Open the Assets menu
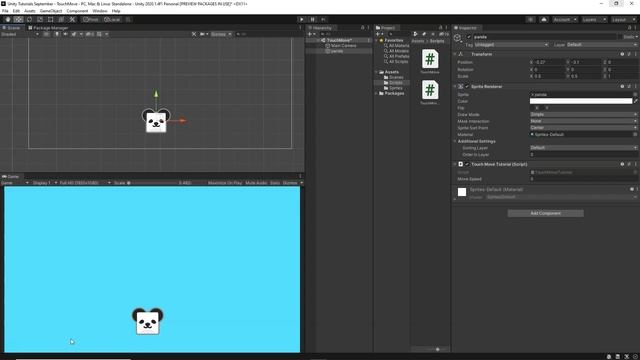The height and width of the screenshot is (360, 640). pos(30,11)
